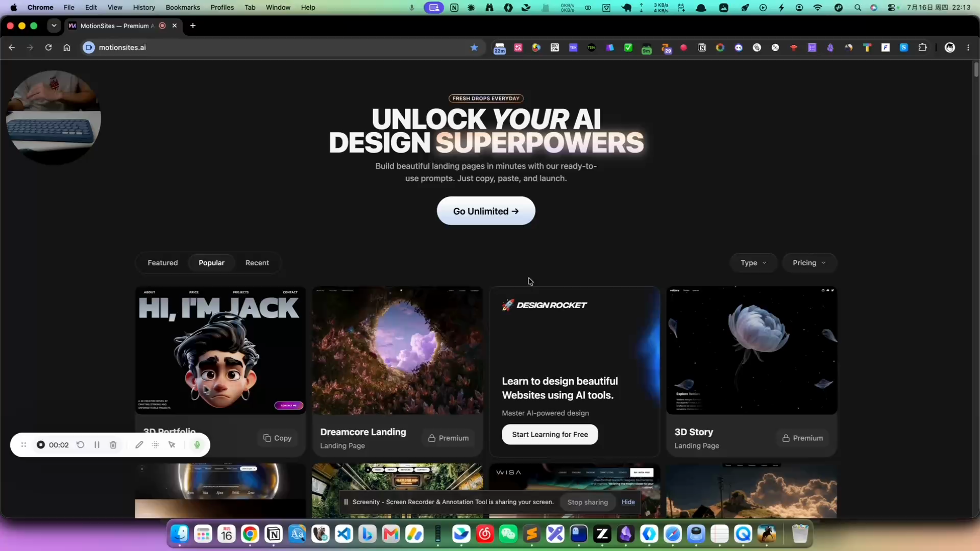The image size is (980, 551).
Task: Expand the tab search chevron
Action: [54, 26]
